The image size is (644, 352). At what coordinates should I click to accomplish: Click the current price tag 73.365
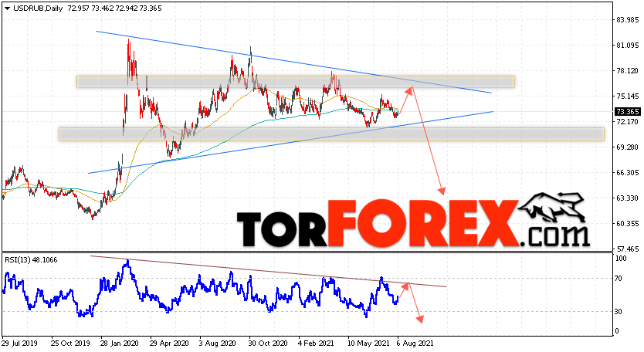tap(628, 112)
